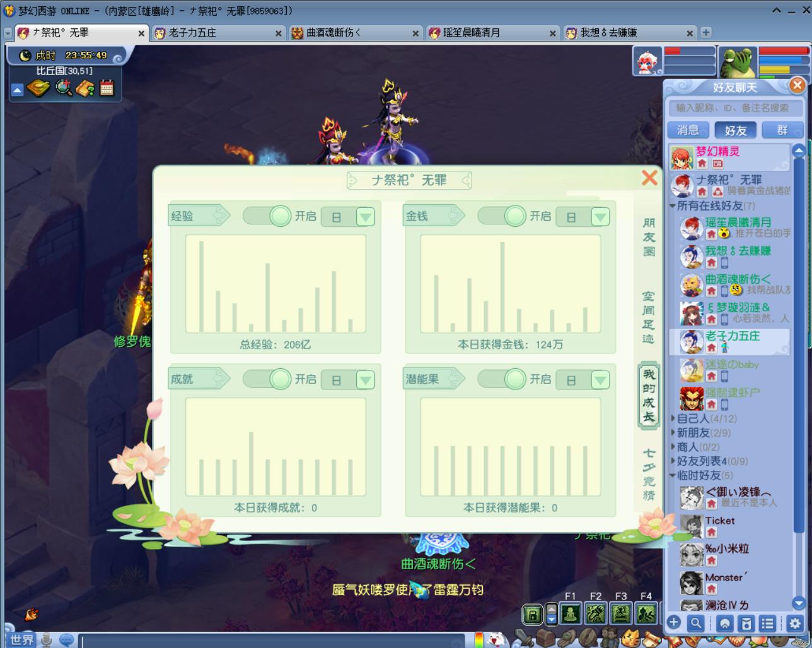Click the green frog pet portrait
The height and width of the screenshot is (648, 812).
click(x=738, y=63)
